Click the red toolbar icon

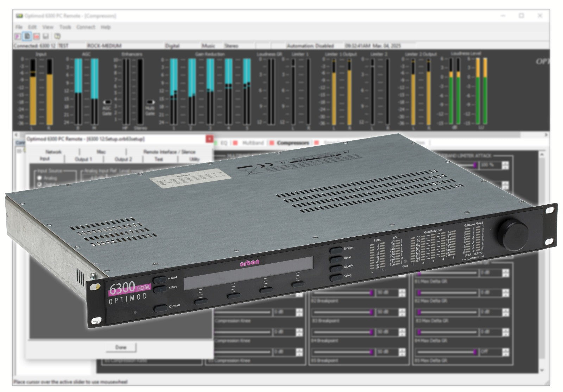tap(36, 36)
